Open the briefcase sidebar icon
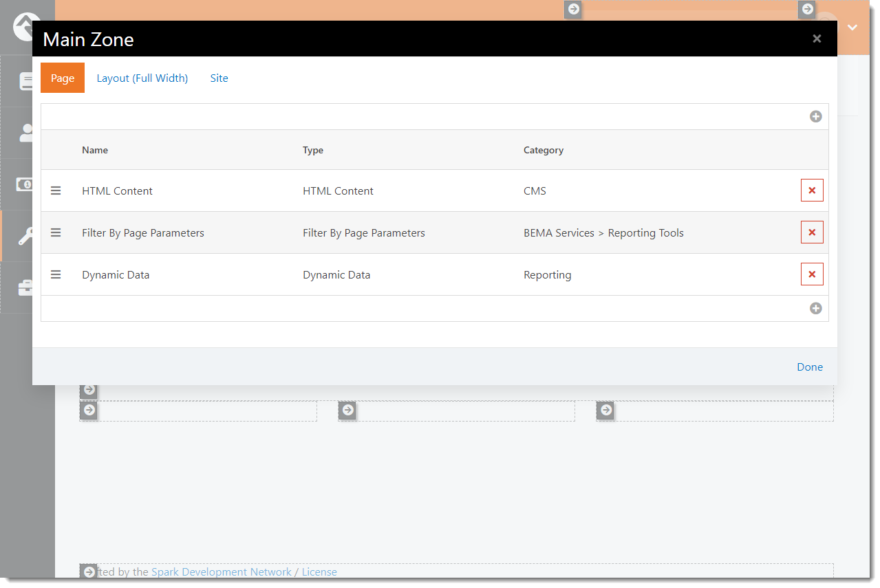Viewport: 880px width, 588px height. tap(27, 287)
